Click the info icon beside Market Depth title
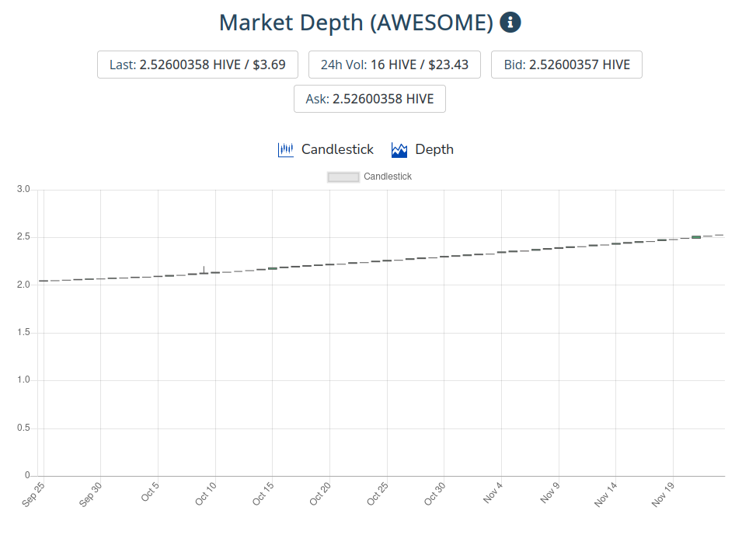This screenshot has height=535, width=756. (x=510, y=23)
